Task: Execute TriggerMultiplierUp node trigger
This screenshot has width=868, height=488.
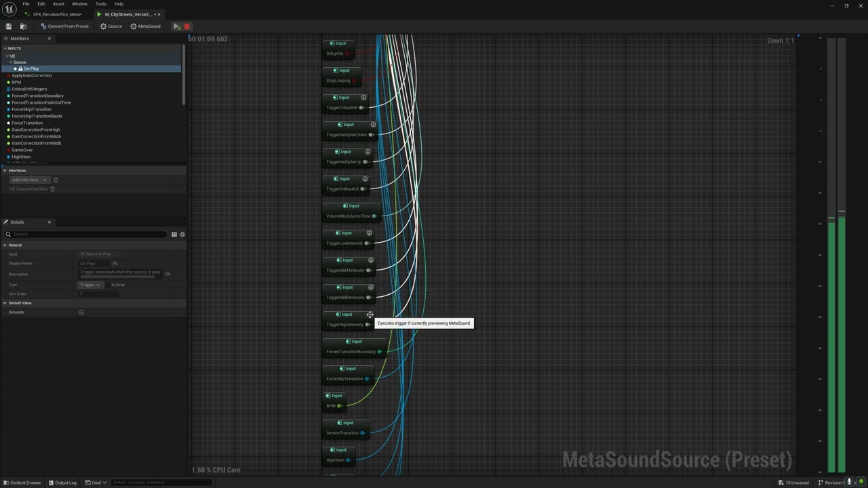Action: tap(368, 152)
